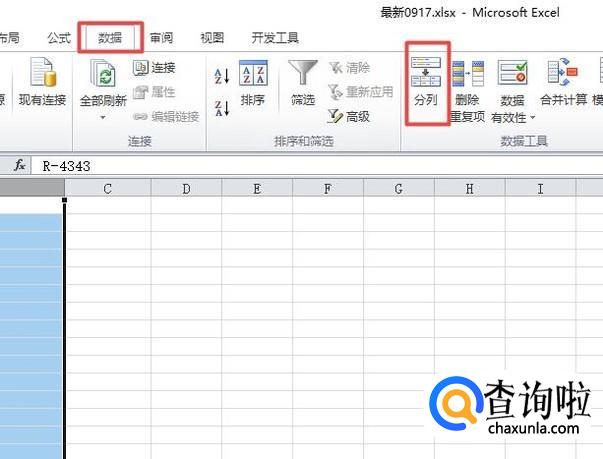This screenshot has width=603, height=459.
Task: Select column E header
Action: click(257, 189)
